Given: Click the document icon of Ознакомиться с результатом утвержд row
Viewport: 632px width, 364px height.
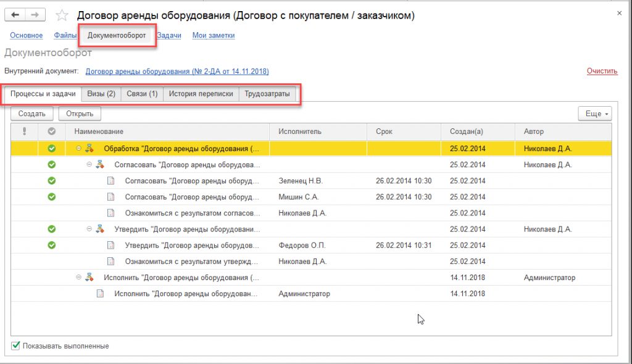Looking at the screenshot, I should [111, 261].
